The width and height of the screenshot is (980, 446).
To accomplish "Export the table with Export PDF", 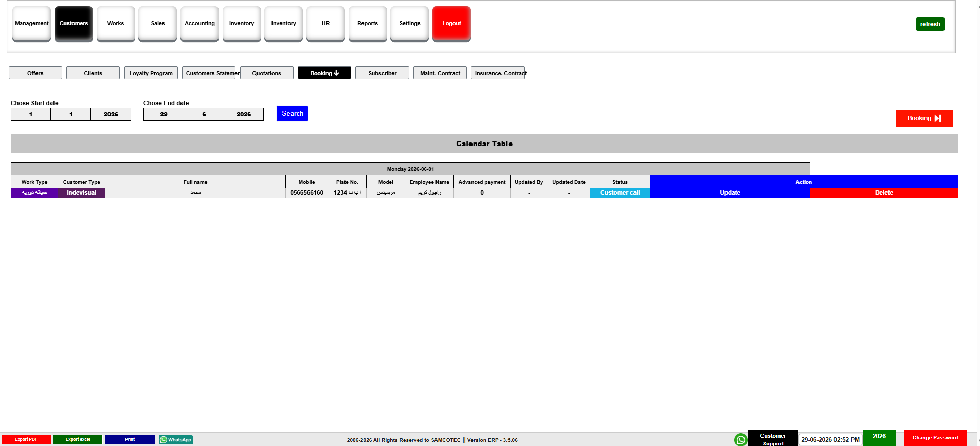I will point(26,440).
